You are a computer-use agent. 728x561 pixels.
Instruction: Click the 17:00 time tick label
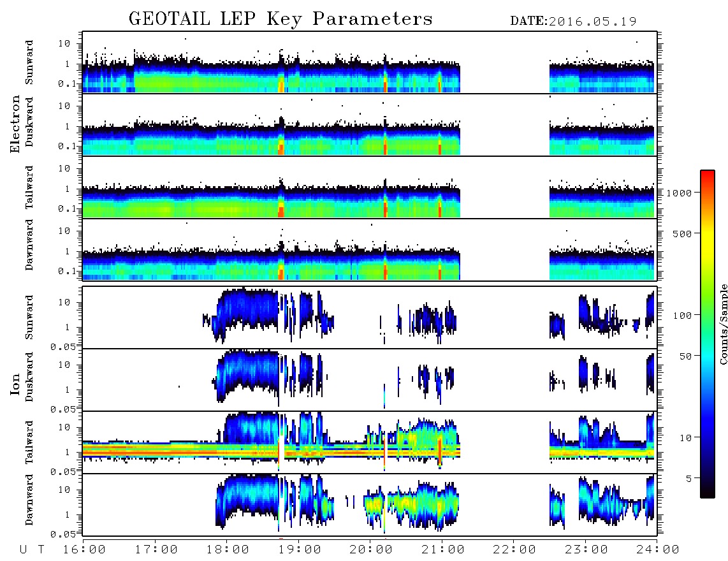tap(156, 550)
